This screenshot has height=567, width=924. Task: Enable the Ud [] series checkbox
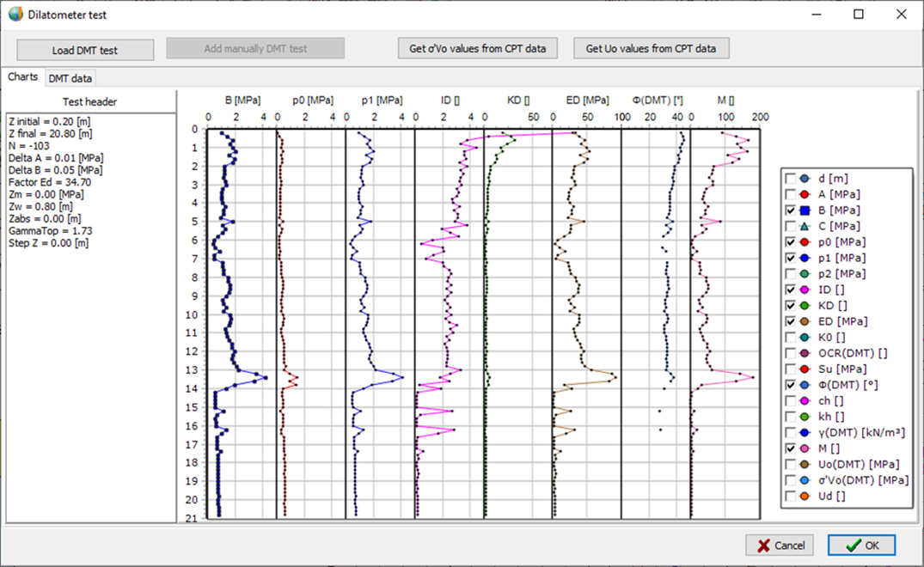click(791, 497)
